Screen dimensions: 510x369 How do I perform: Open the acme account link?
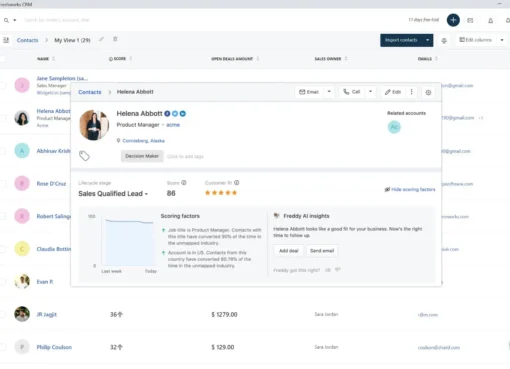pyautogui.click(x=173, y=125)
